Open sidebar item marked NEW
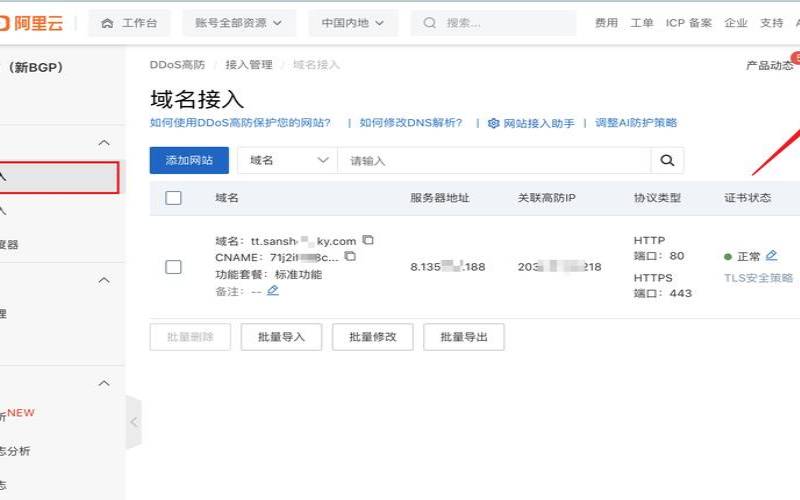Viewport: 800px width, 500px height. tap(18, 414)
